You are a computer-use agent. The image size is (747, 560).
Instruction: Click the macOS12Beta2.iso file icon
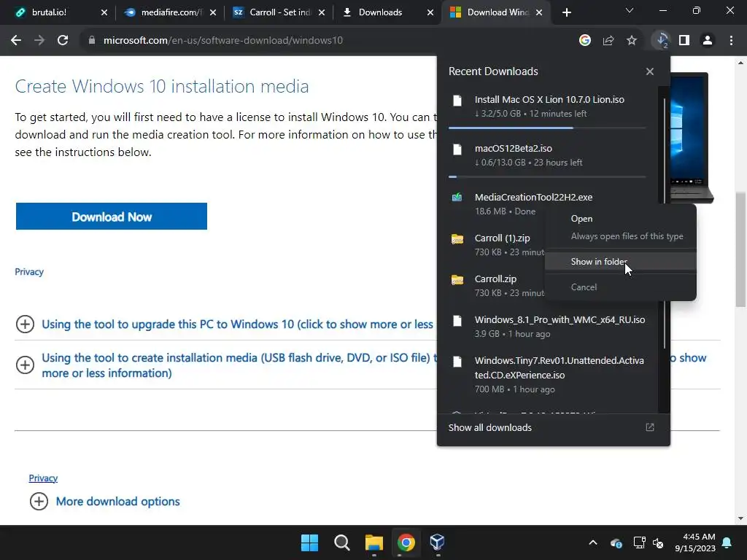457,149
